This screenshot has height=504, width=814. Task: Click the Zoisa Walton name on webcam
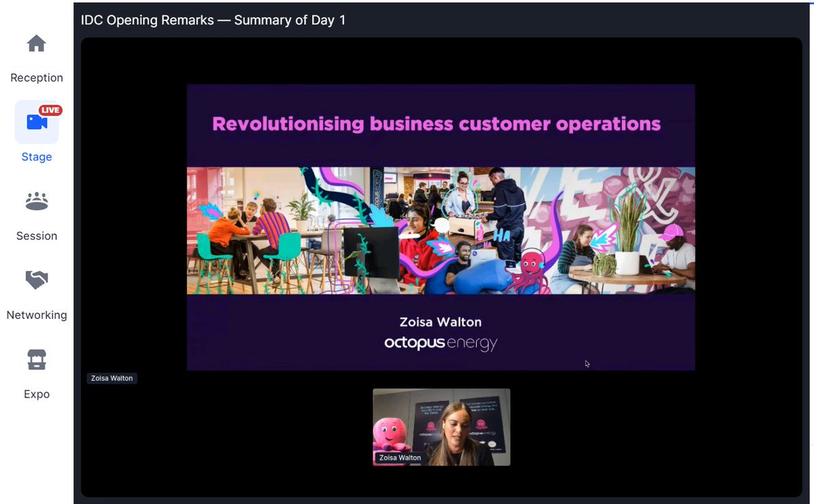[x=400, y=458]
